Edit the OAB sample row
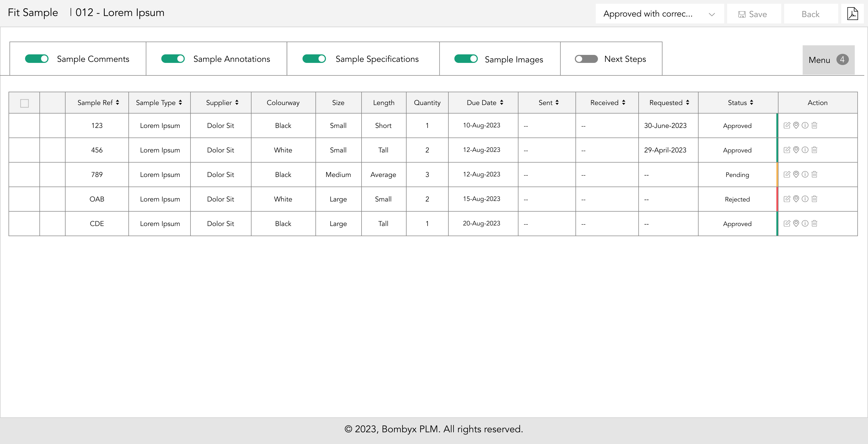The width and height of the screenshot is (868, 444). pos(787,199)
